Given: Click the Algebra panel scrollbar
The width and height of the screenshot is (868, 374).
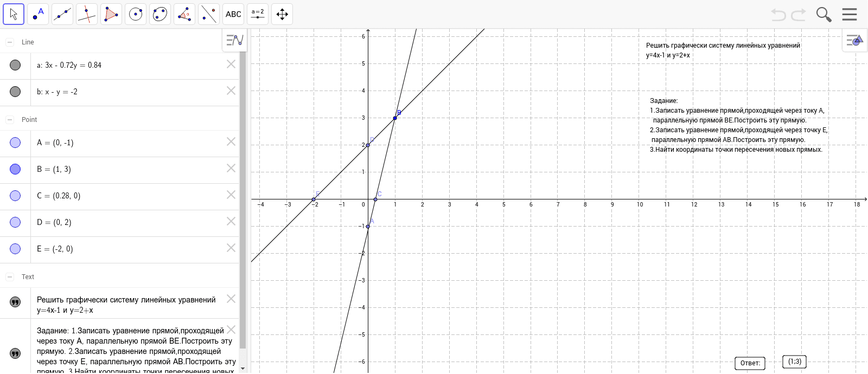Looking at the screenshot, I should pyautogui.click(x=242, y=199).
